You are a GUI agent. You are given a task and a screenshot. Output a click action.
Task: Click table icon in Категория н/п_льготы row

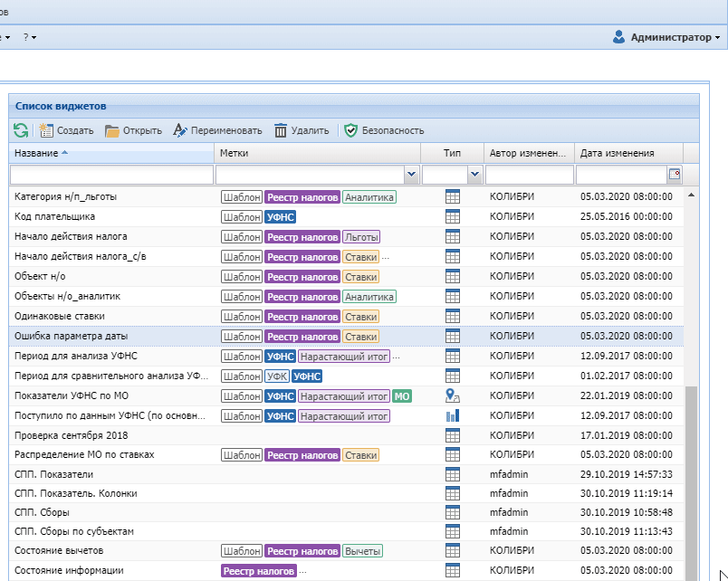452,196
